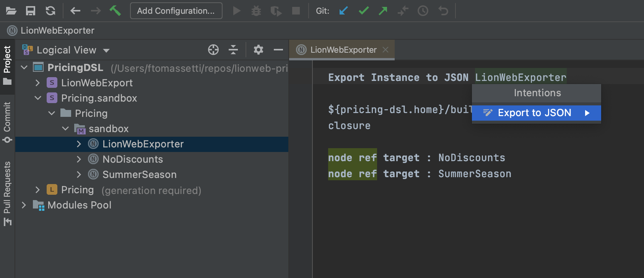Expand the Modules Pool node
The height and width of the screenshot is (278, 644).
(24, 205)
